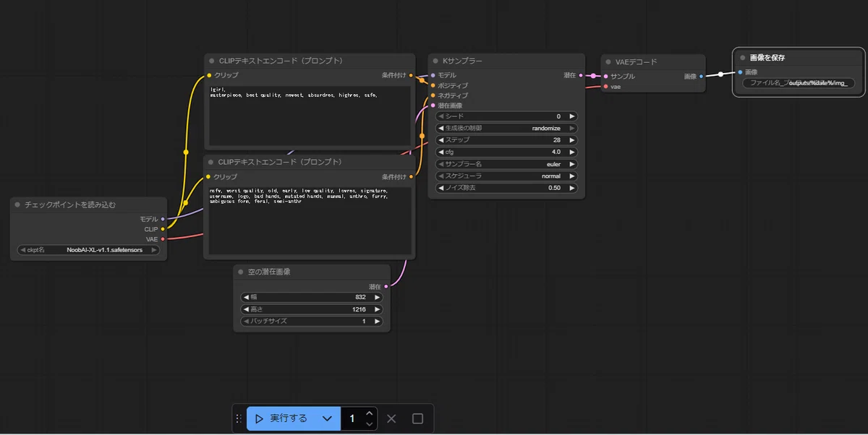Click the クリップ input port on the lower CLIP node
The width and height of the screenshot is (868, 435).
click(209, 176)
